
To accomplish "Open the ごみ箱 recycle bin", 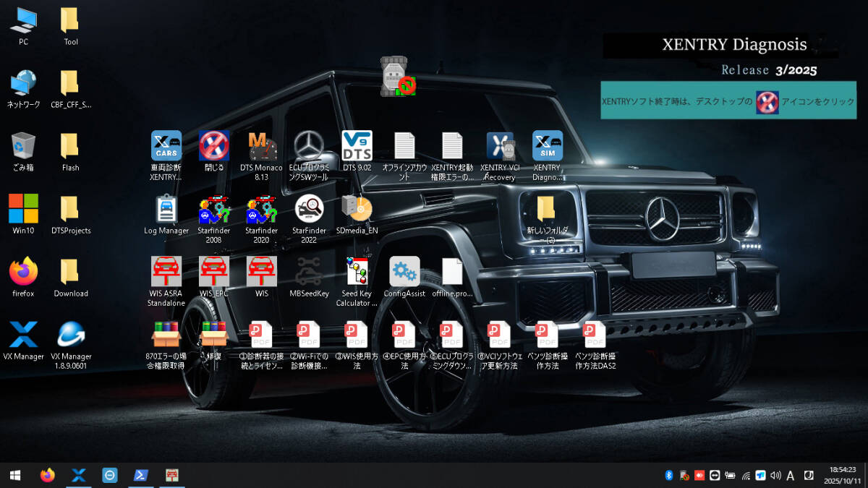I will pyautogui.click(x=23, y=151).
